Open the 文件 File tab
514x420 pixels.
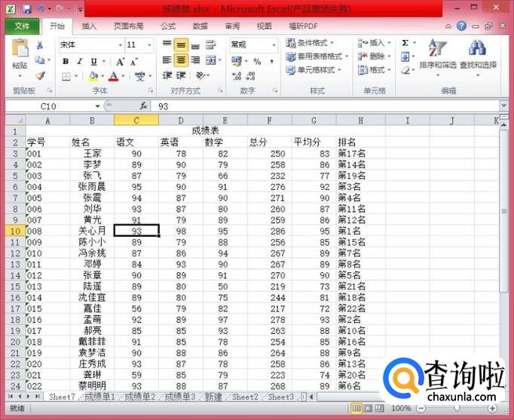pyautogui.click(x=22, y=26)
